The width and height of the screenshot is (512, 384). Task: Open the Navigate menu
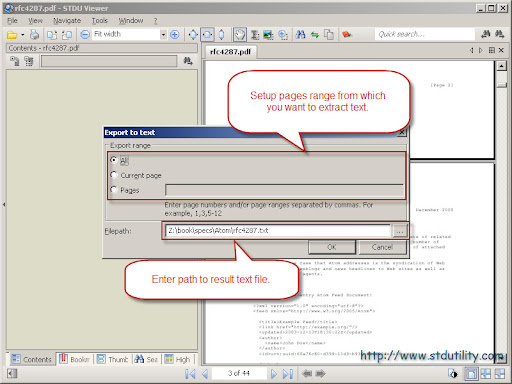coord(67,21)
